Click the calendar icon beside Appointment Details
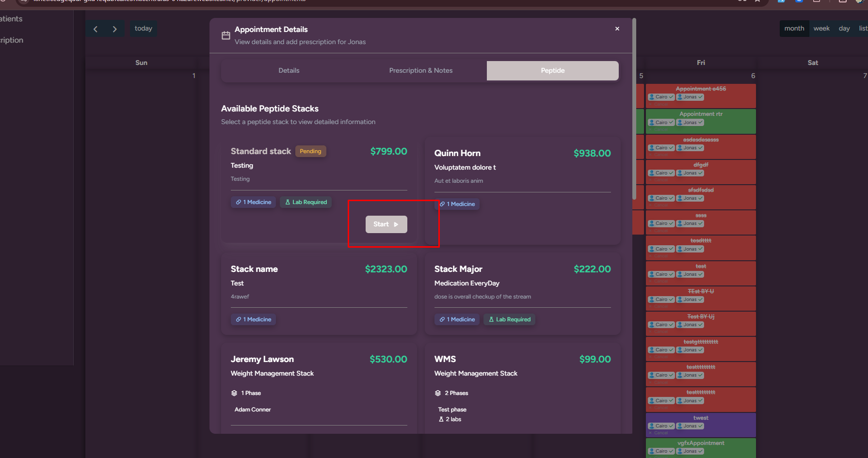 pos(226,35)
